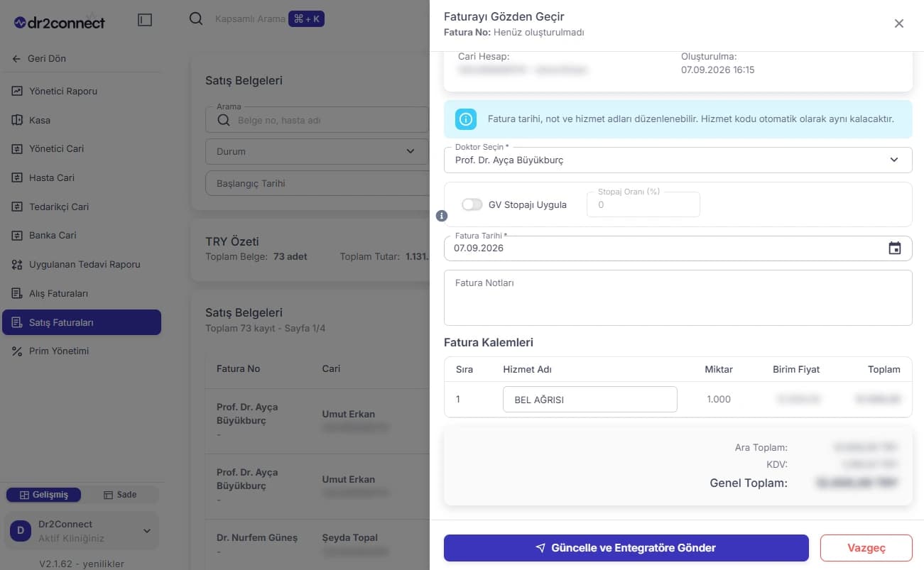Click the search magnifier icon
This screenshot has width=924, height=570.
[x=196, y=19]
